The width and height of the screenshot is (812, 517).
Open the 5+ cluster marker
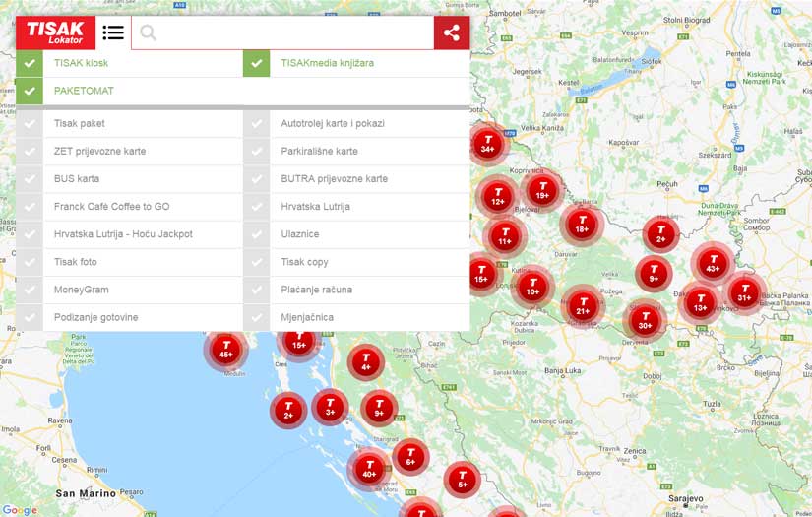[x=463, y=480]
